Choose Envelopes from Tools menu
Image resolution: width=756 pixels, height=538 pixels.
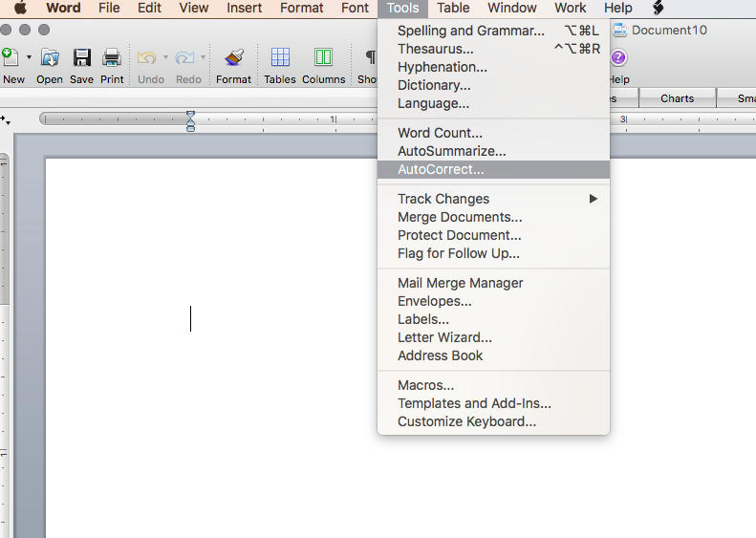pos(494,301)
